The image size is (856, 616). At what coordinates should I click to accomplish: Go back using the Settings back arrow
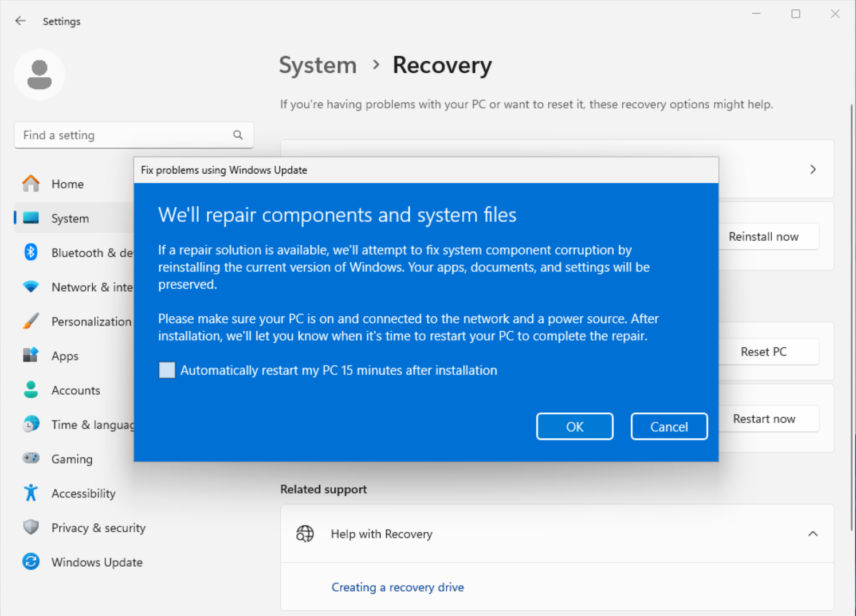pyautogui.click(x=21, y=21)
